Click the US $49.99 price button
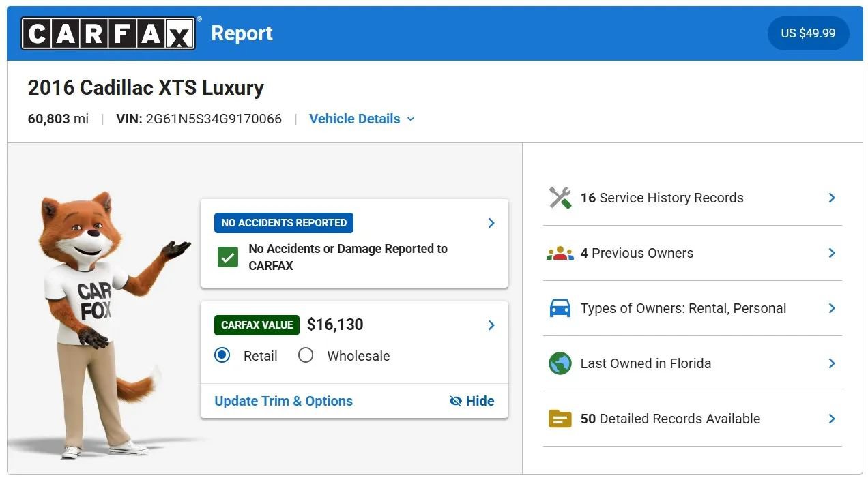Image resolution: width=868 pixels, height=482 pixels. [808, 33]
